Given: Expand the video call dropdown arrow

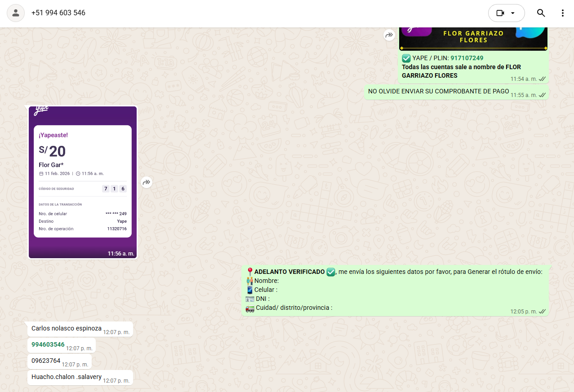Looking at the screenshot, I should [513, 13].
